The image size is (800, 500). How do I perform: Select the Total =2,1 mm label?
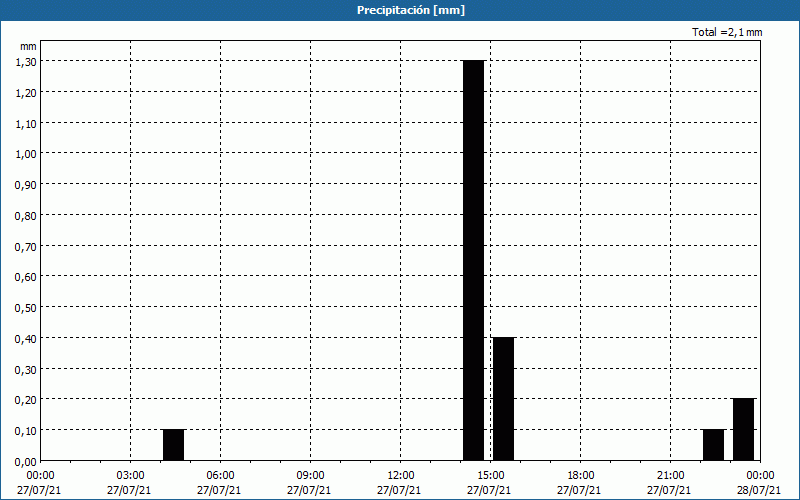pos(727,32)
